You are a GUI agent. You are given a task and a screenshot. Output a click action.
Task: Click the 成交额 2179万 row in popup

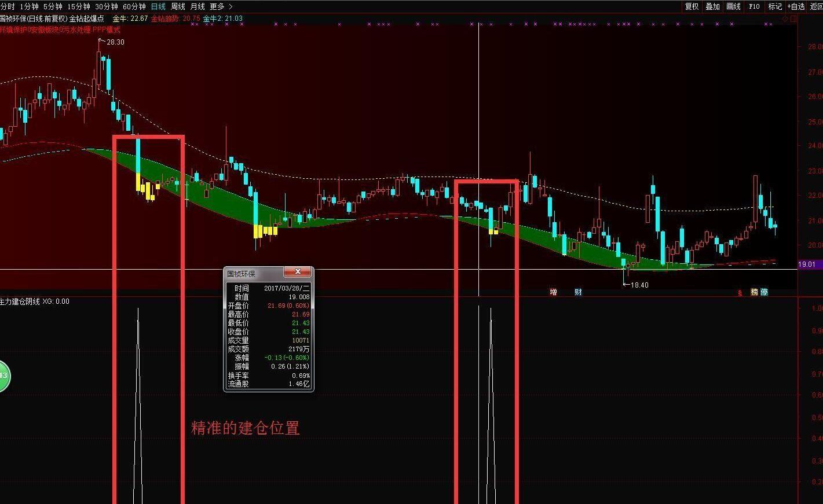[269, 349]
